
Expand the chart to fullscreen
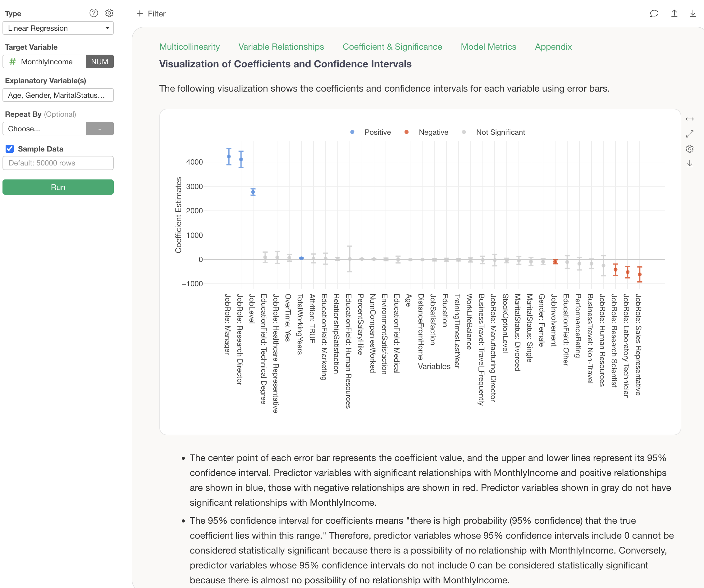pyautogui.click(x=690, y=134)
